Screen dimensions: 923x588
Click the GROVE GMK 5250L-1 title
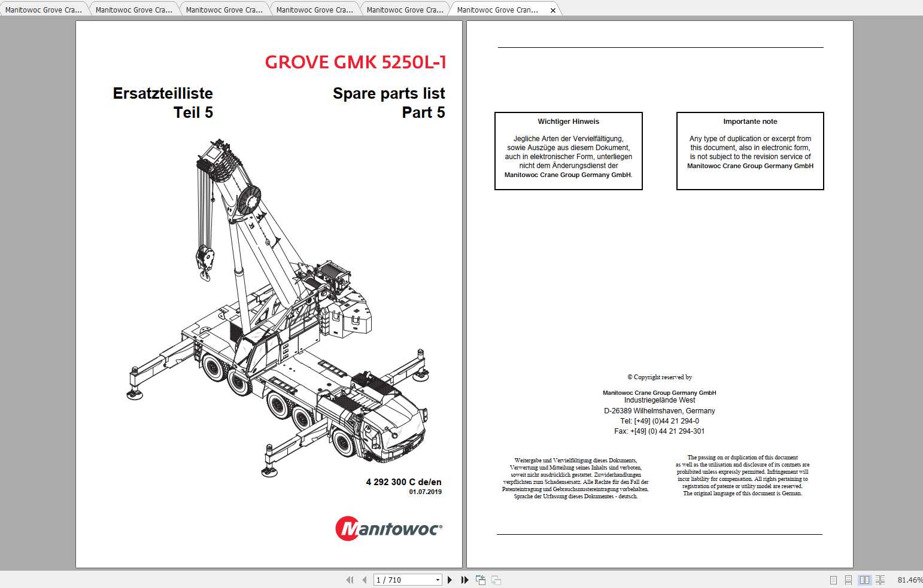[x=356, y=62]
